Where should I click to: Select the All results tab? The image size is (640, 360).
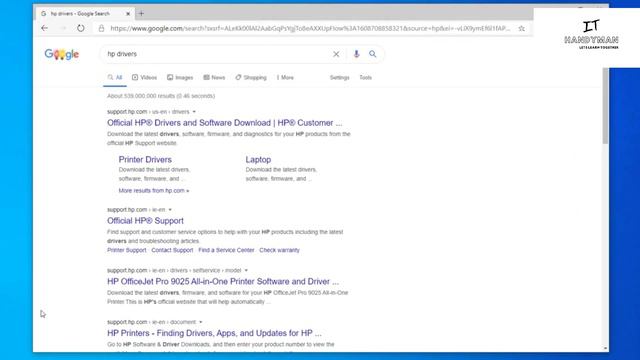[115, 78]
